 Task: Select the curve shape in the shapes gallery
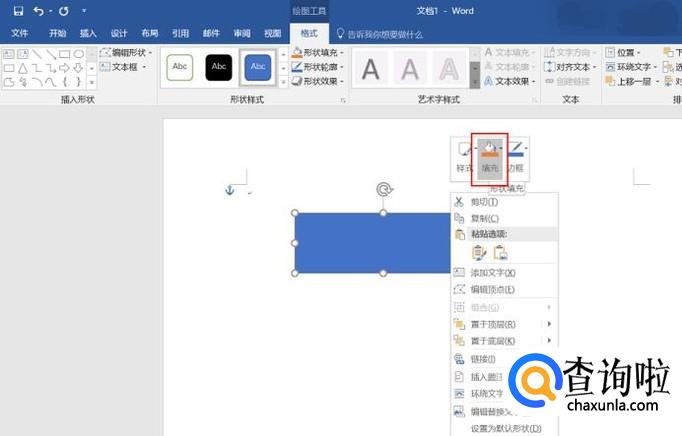[50, 82]
